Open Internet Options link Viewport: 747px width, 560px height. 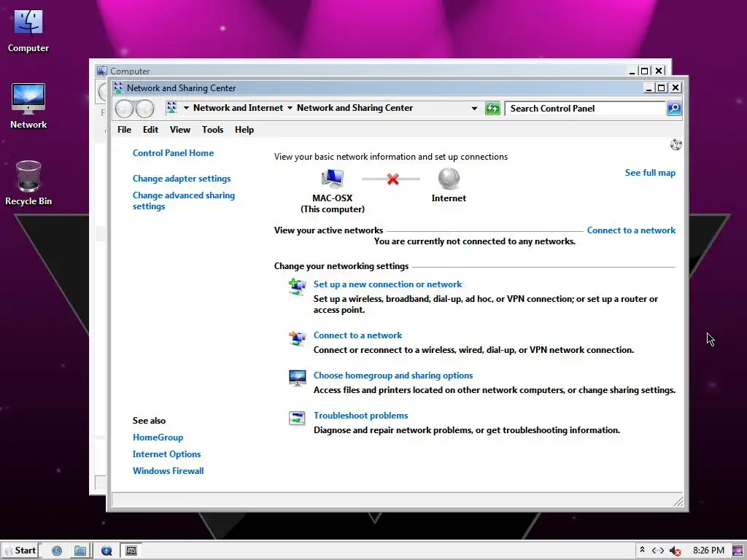click(167, 454)
